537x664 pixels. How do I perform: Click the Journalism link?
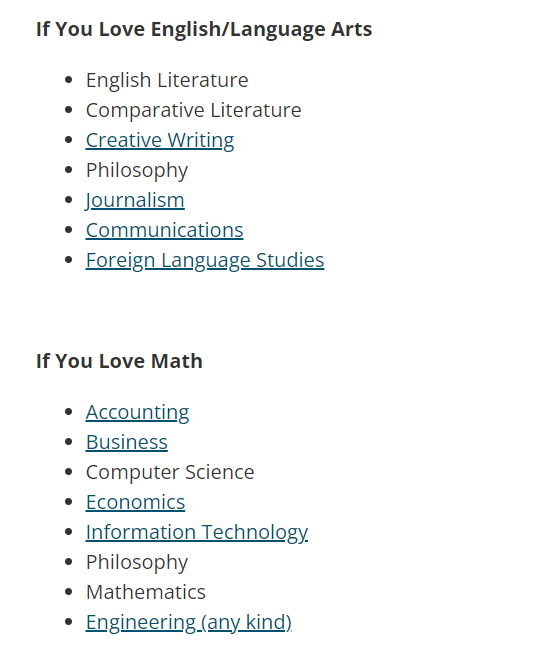point(135,200)
